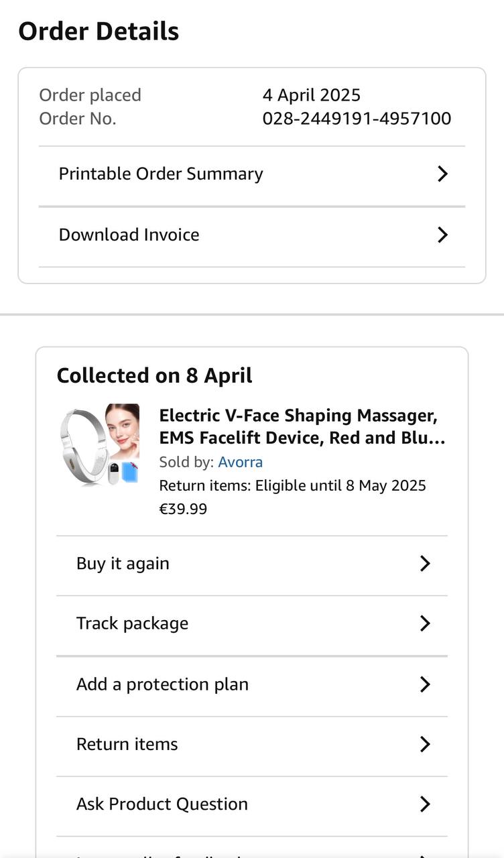Tap the Collected on 8 April heading
Image resolution: width=504 pixels, height=858 pixels.
pos(154,375)
